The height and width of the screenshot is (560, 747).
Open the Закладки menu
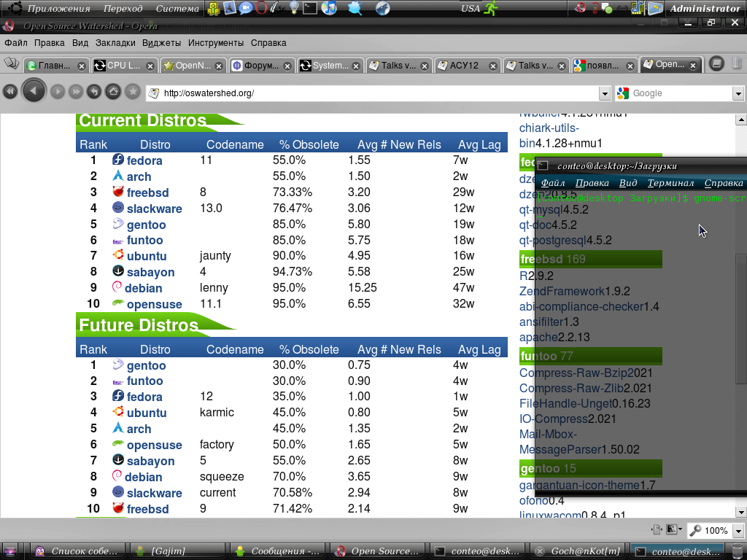[x=115, y=43]
